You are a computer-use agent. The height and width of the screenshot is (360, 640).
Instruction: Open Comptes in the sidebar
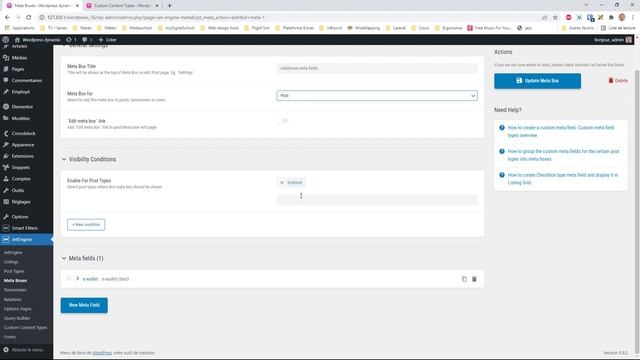(x=21, y=179)
